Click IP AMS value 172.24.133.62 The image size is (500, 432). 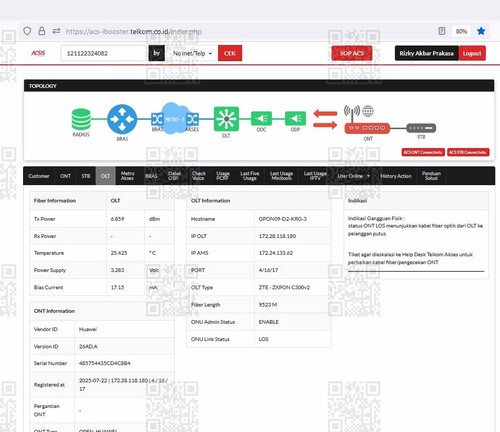point(276,253)
